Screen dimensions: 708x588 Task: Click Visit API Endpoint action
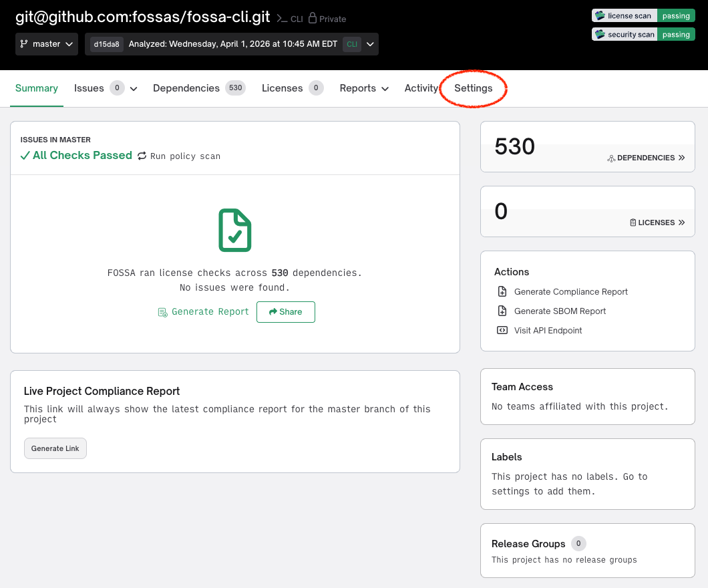click(548, 331)
